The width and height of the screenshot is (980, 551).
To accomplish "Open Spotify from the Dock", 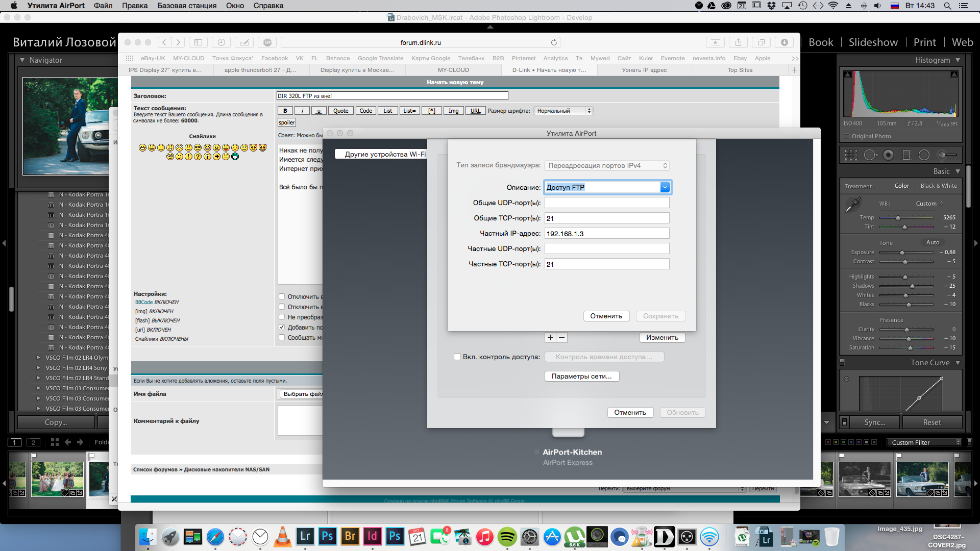I will pos(507,537).
